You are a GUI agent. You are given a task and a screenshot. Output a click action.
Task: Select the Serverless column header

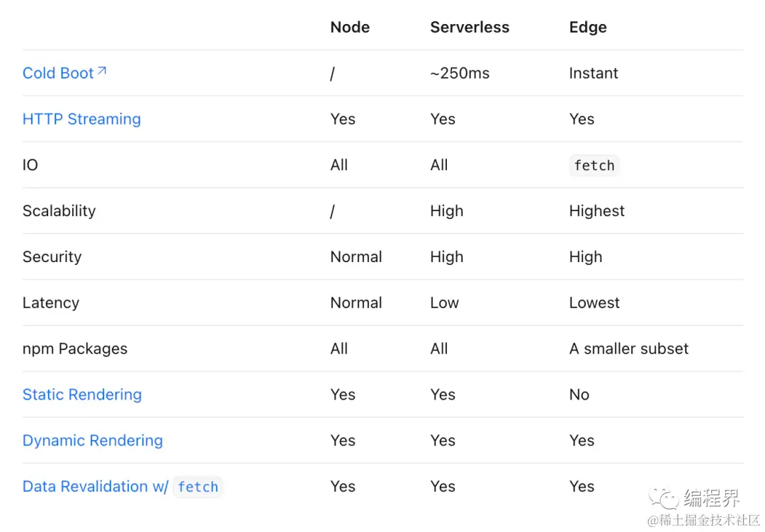(x=470, y=28)
